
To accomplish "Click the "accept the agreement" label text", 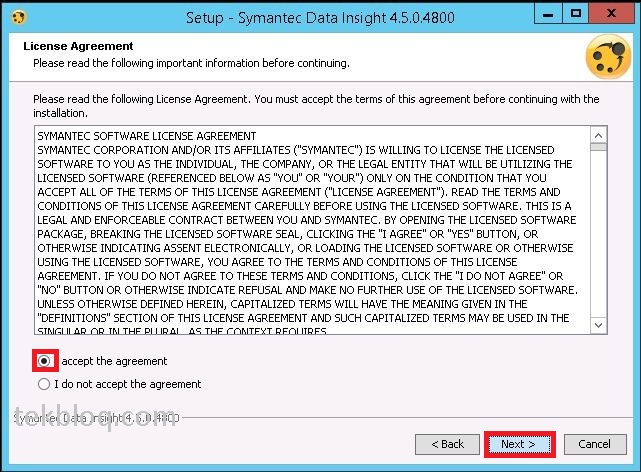I will pos(114,361).
